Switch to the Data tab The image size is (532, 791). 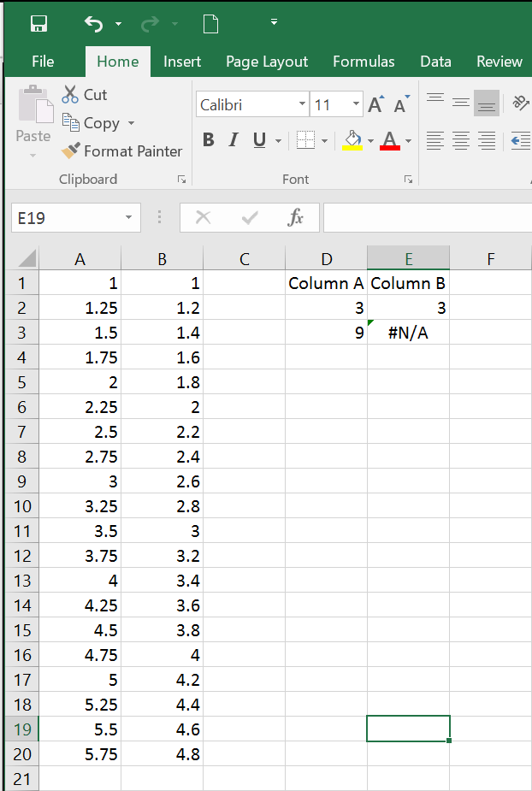click(x=435, y=62)
